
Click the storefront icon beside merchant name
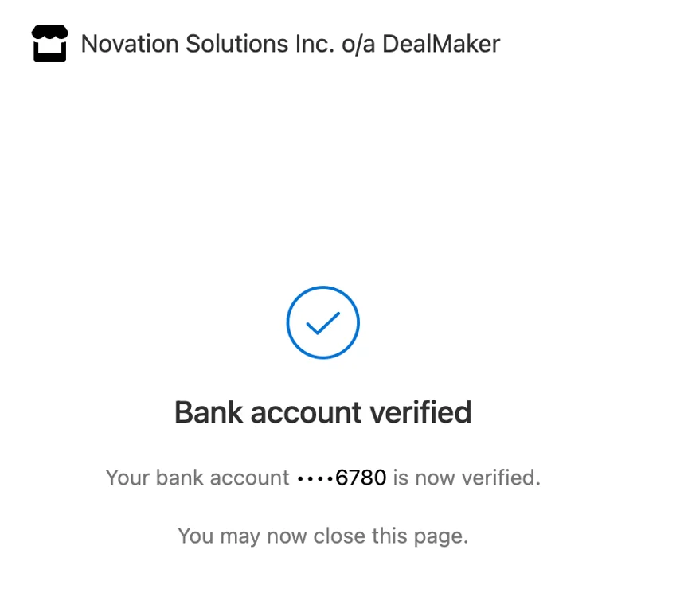49,44
